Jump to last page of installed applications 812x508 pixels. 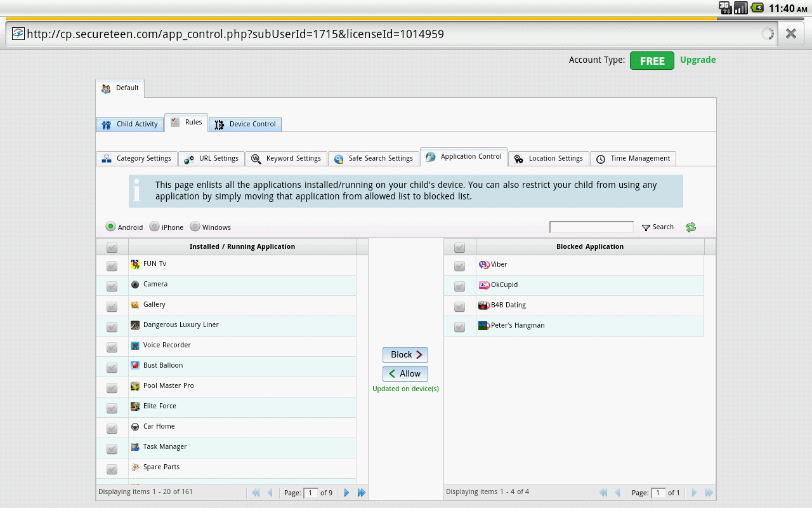tap(362, 492)
